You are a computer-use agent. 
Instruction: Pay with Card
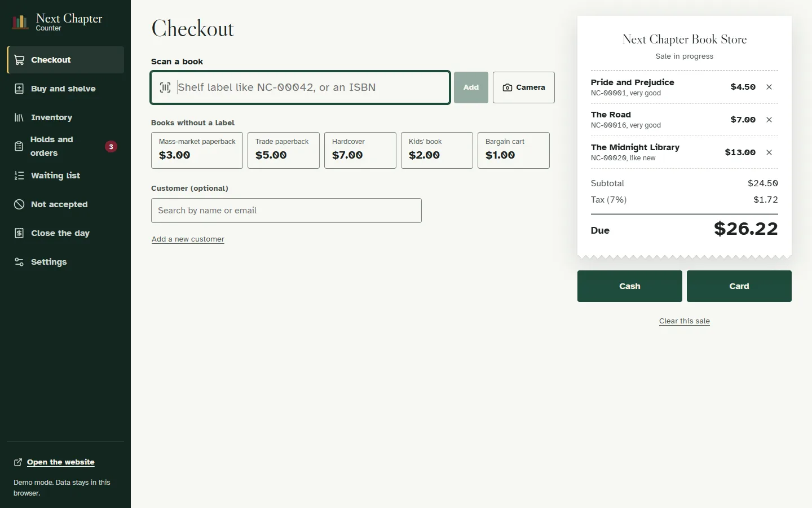pos(739,286)
